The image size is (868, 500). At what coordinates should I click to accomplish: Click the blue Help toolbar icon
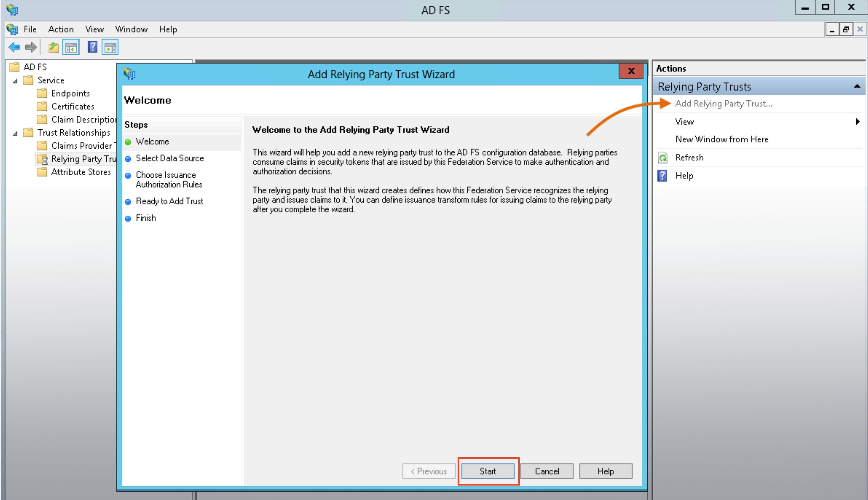[x=92, y=47]
